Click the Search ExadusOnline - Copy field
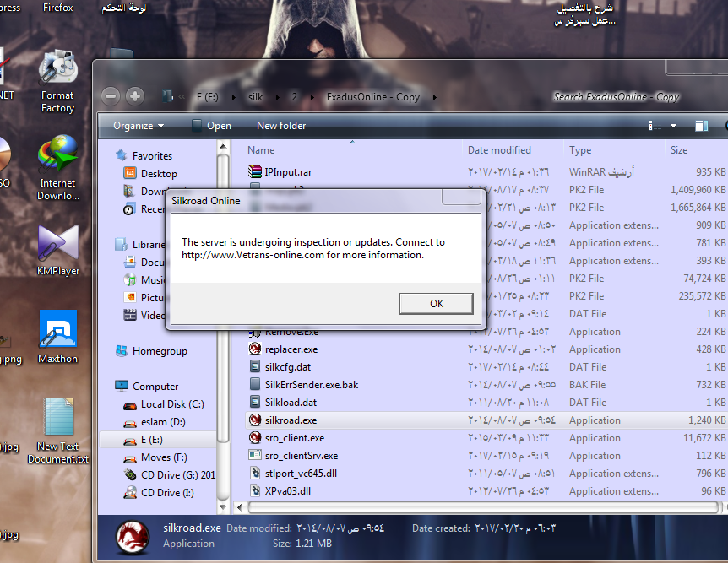The width and height of the screenshot is (728, 563). pyautogui.click(x=616, y=97)
